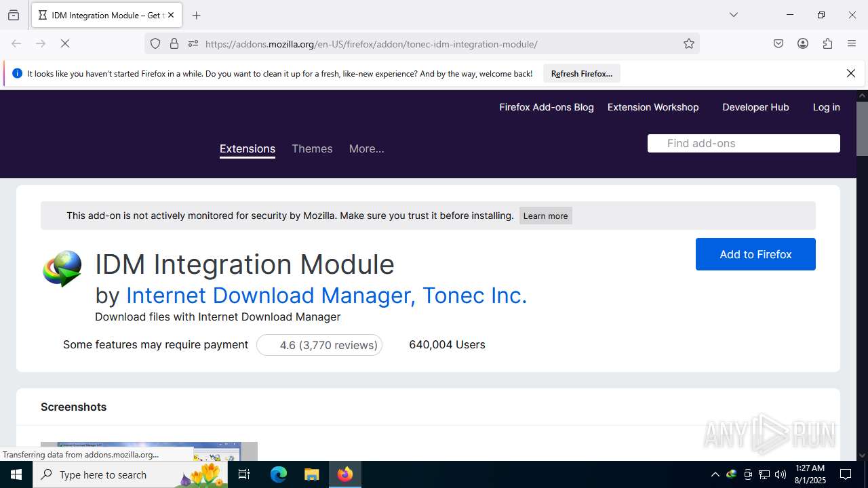Click the taskbar clock showing 1:27 AM

(x=810, y=474)
